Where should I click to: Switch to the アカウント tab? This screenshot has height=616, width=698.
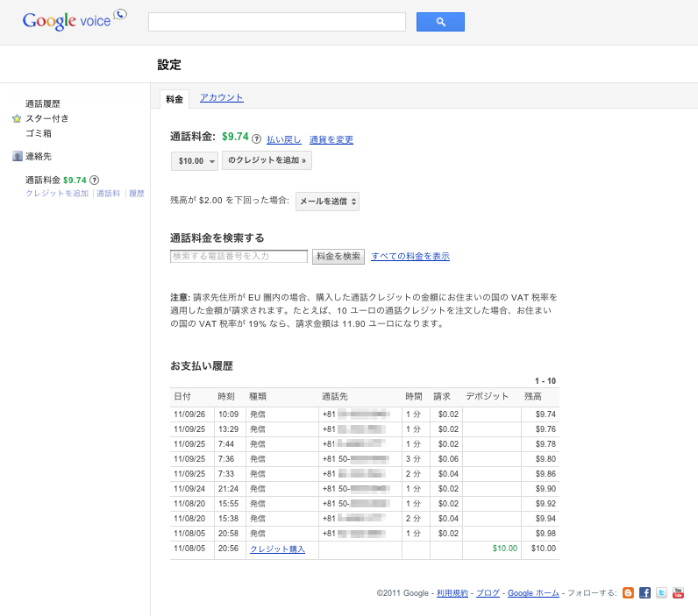(221, 98)
